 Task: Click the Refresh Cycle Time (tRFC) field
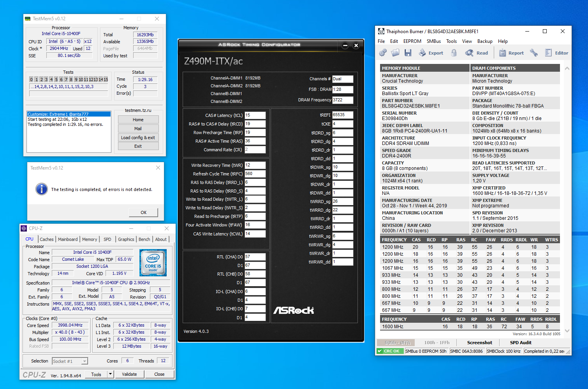tap(255, 174)
